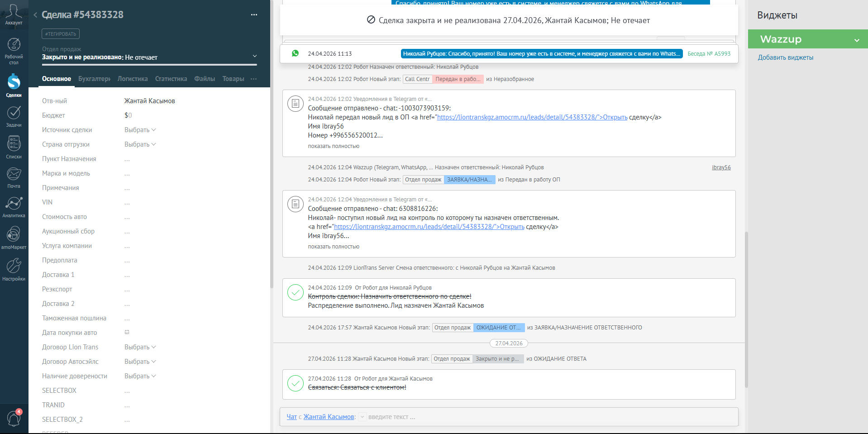The width and height of the screenshot is (868, 434).
Task: Open amocrm lead link in 12:04 message
Action: (429, 227)
